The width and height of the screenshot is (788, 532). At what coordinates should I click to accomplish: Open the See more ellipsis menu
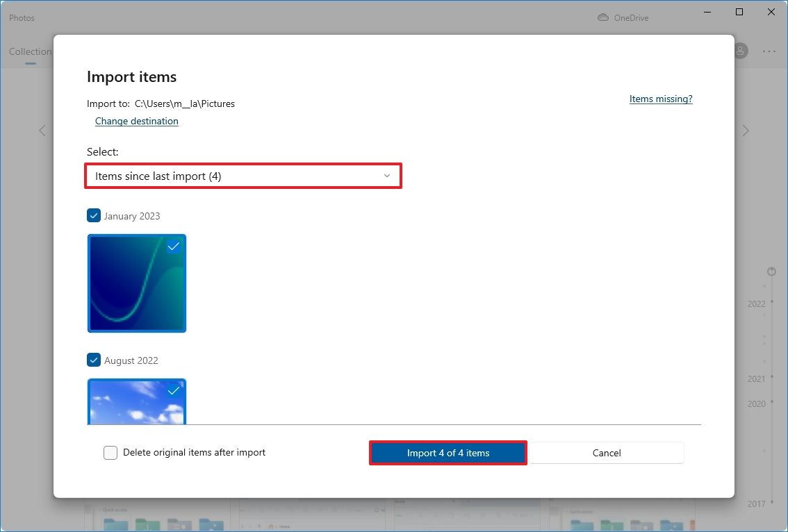pyautogui.click(x=769, y=51)
